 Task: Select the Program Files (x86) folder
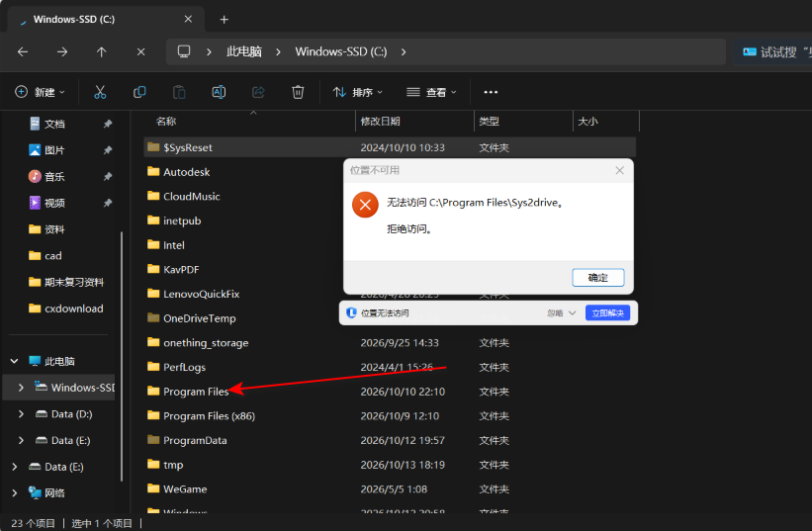click(x=209, y=415)
